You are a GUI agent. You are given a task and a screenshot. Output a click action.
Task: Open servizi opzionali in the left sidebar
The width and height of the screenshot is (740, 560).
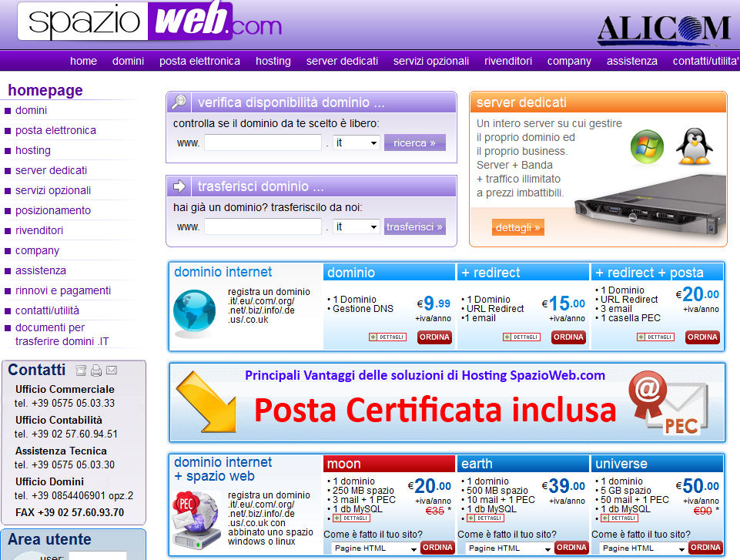click(x=53, y=191)
